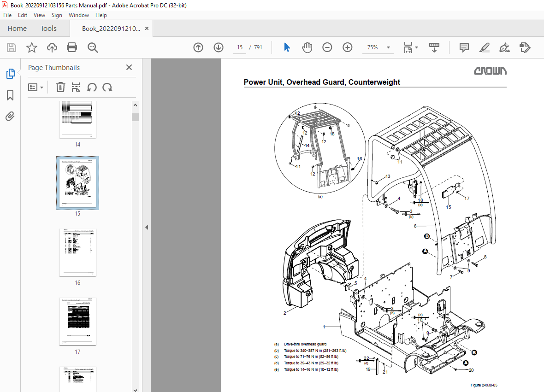Click the cloud upload icon
This screenshot has width=544, height=392.
[52, 47]
